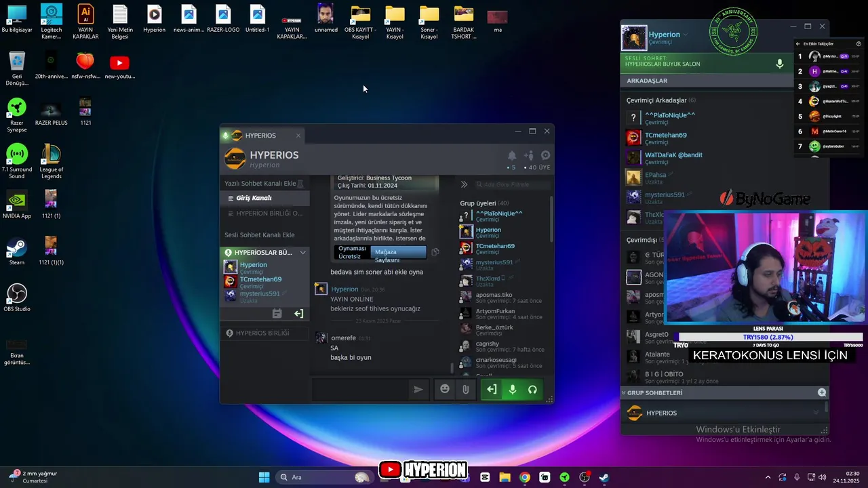Open Mağaza Sayfasını store page button
Viewport: 868px width, 488px height.
pyautogui.click(x=398, y=252)
